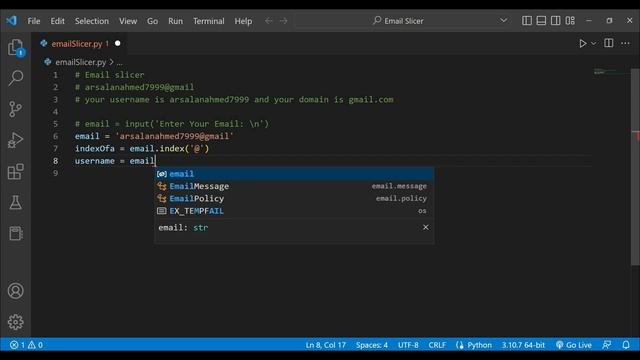The image size is (640, 360).
Task: Click line 1 '# Email slicer' comment
Action: point(109,75)
